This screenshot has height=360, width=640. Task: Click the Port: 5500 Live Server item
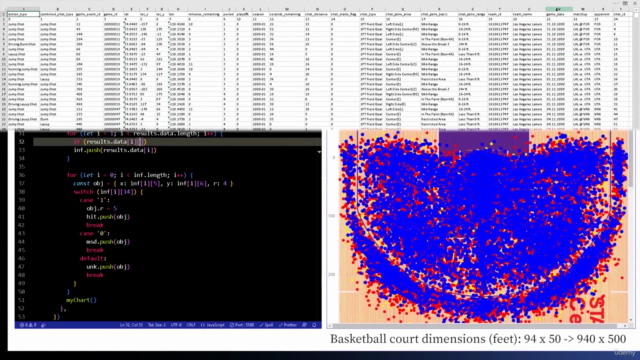242,325
